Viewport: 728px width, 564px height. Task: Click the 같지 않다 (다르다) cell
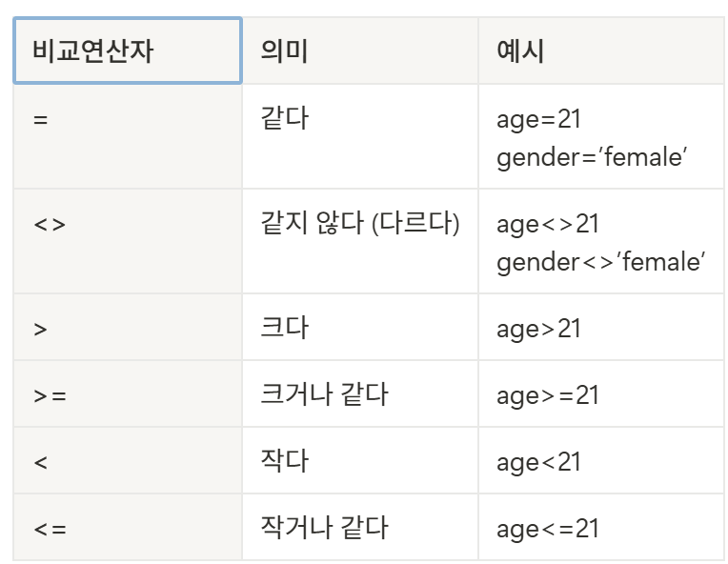click(359, 241)
